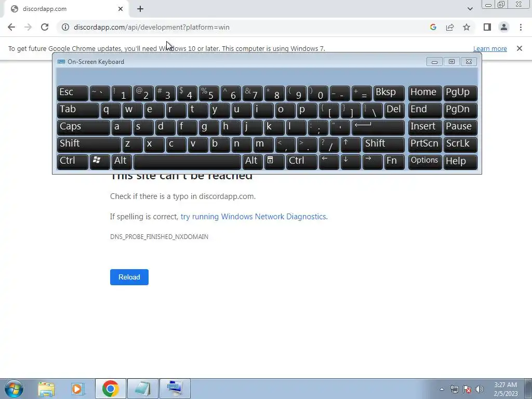Toggle the left Alt key
Screen dimensions: 532x399
click(122, 162)
